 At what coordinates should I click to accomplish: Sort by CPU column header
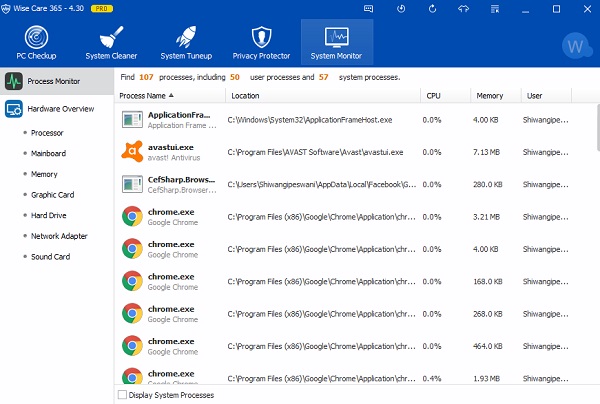pyautogui.click(x=445, y=96)
